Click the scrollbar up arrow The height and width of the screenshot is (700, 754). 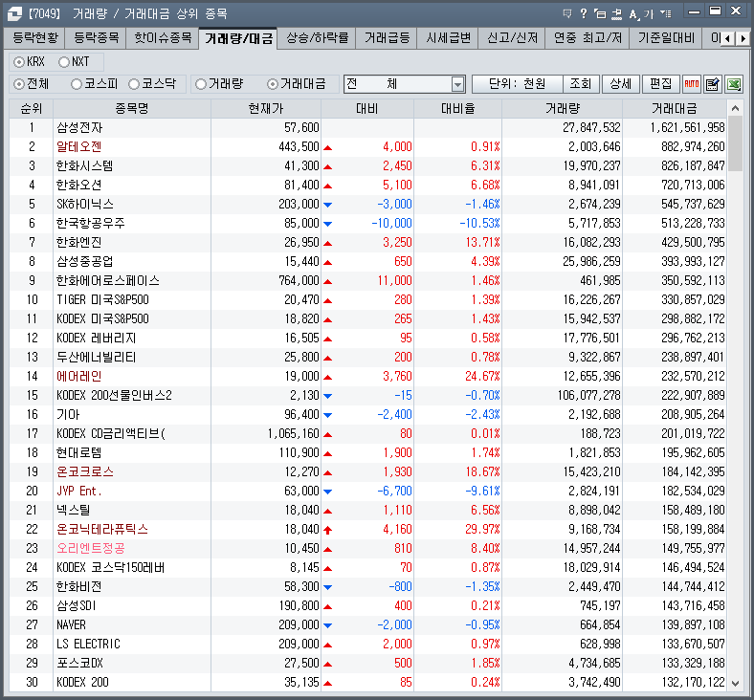pos(735,109)
